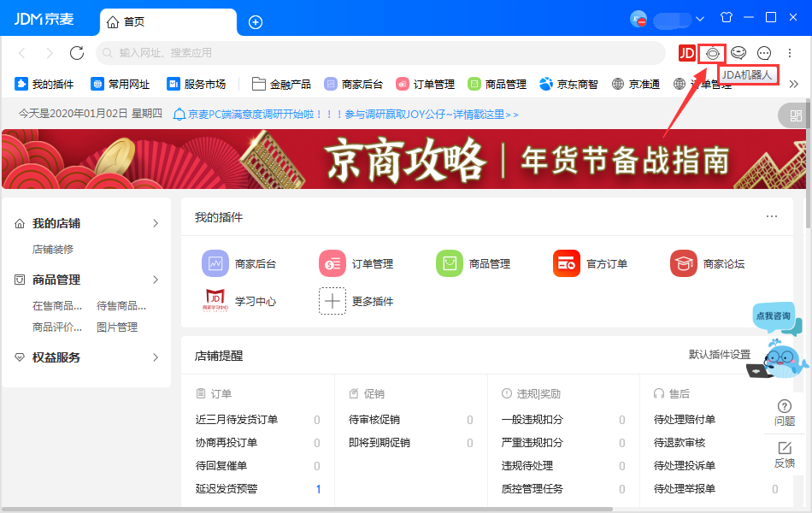Open 我的插件 bookmark
The width and height of the screenshot is (812, 513).
tap(44, 84)
